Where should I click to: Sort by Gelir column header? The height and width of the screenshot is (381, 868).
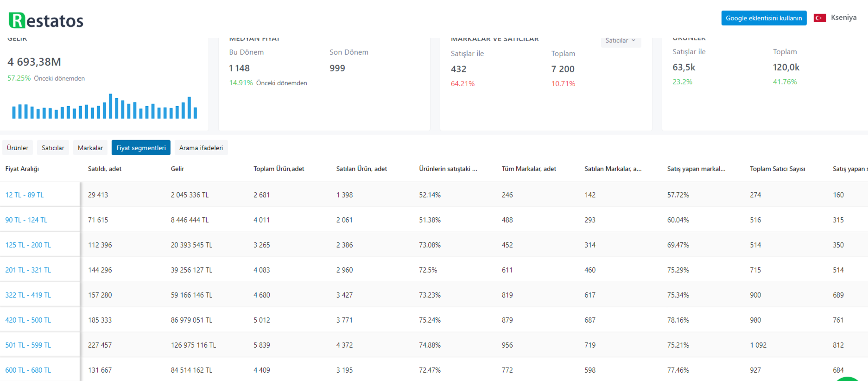pyautogui.click(x=177, y=169)
